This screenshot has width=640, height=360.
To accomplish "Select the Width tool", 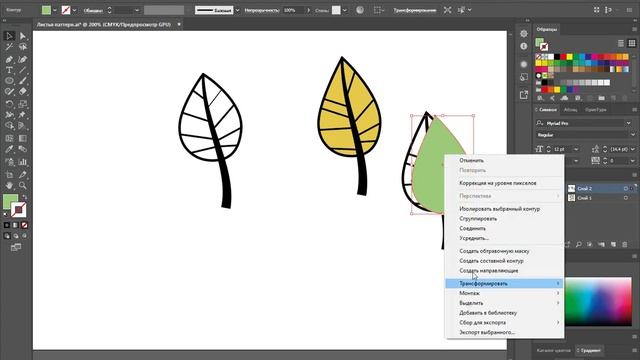I will 9,115.
